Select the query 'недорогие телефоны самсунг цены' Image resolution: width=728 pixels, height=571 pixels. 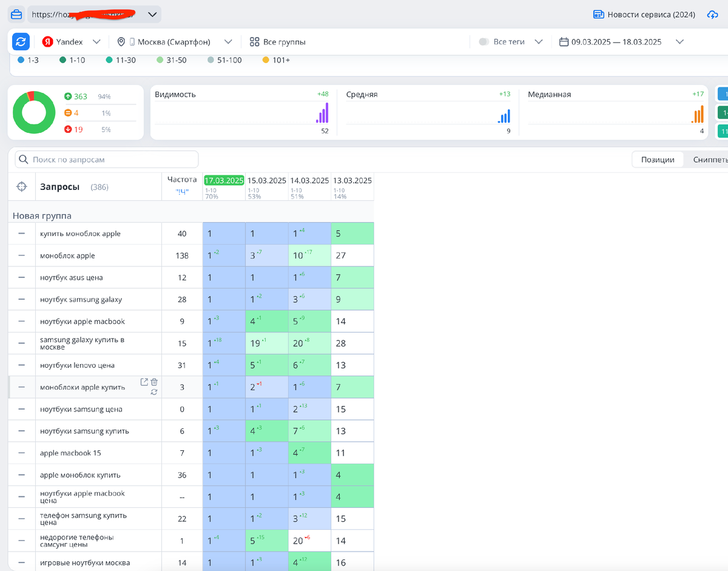(77, 541)
